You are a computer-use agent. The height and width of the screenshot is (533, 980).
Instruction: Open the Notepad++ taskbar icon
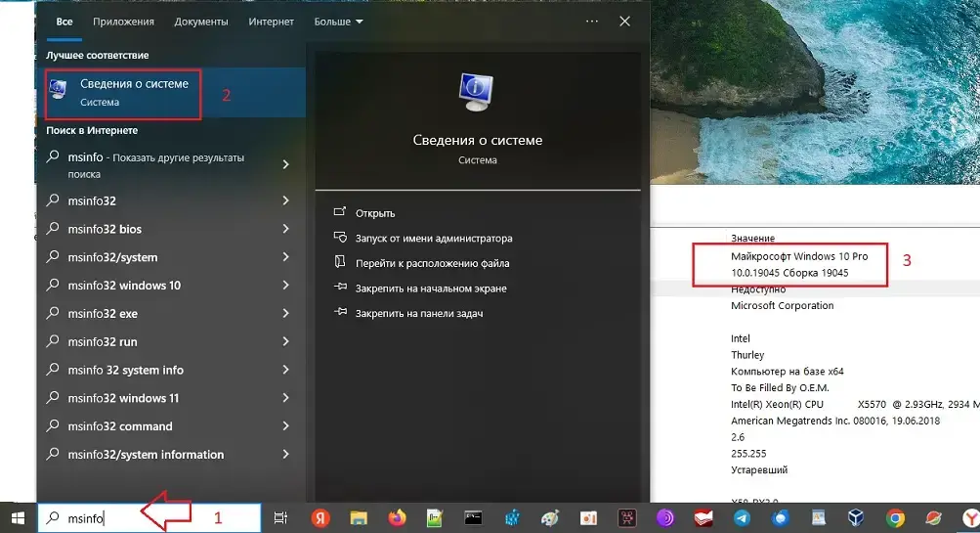[x=435, y=518]
